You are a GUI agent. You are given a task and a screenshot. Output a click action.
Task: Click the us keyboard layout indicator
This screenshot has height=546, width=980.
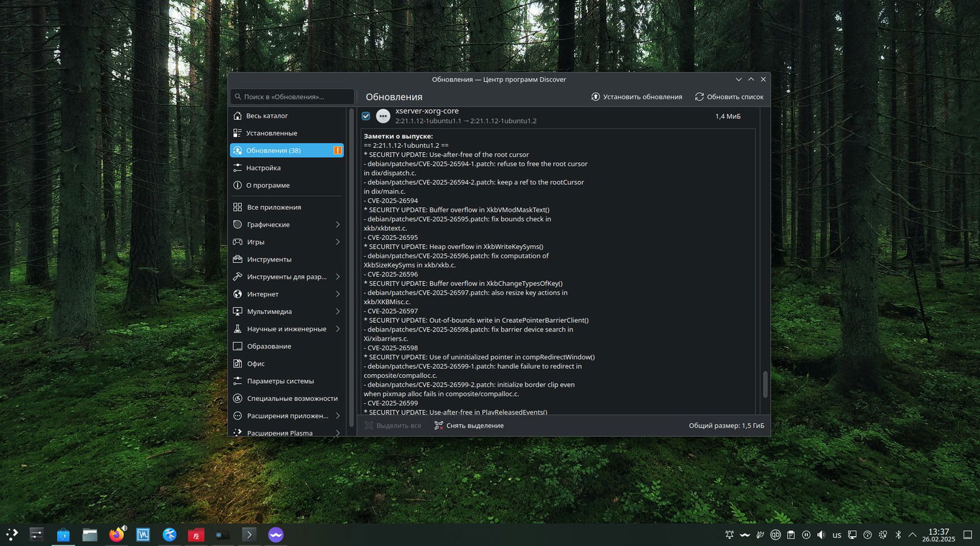pos(837,535)
